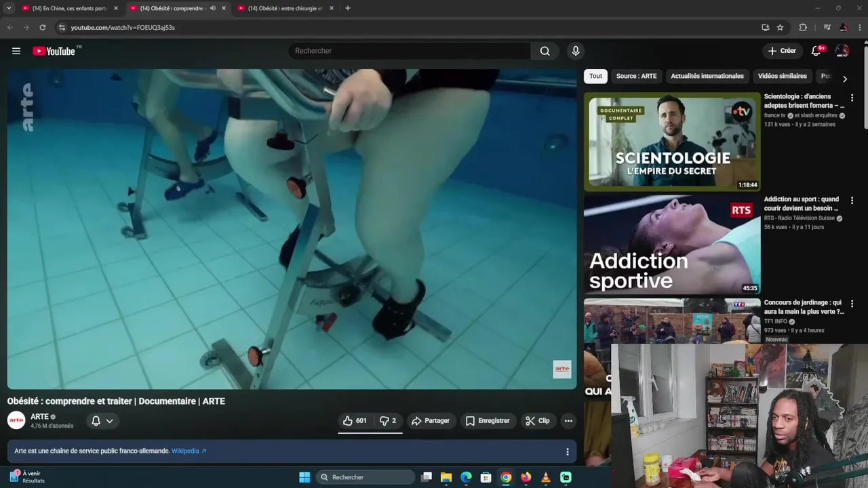Viewport: 868px width, 488px height.
Task: Click the search magnifier button
Action: 545,51
